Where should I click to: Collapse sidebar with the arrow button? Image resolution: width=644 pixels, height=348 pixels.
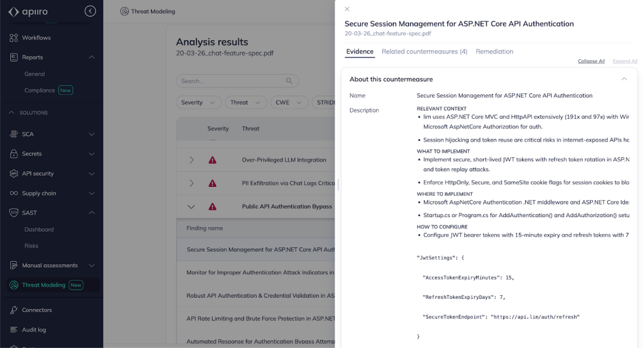91,11
